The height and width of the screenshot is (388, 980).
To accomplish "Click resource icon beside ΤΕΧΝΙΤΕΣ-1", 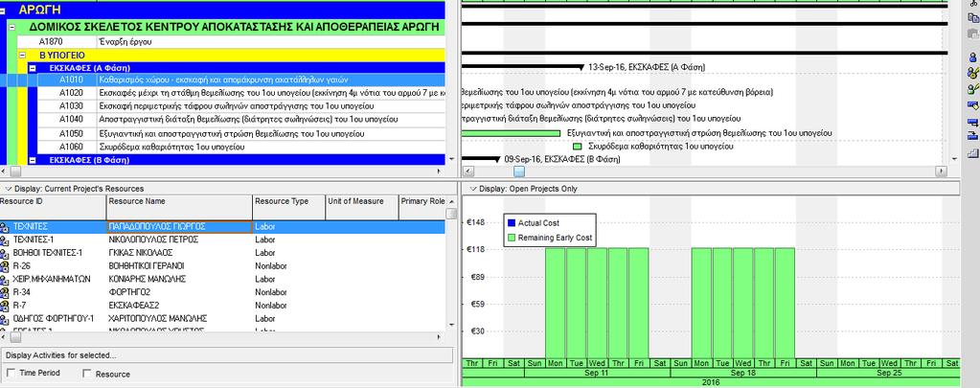I will (4, 240).
